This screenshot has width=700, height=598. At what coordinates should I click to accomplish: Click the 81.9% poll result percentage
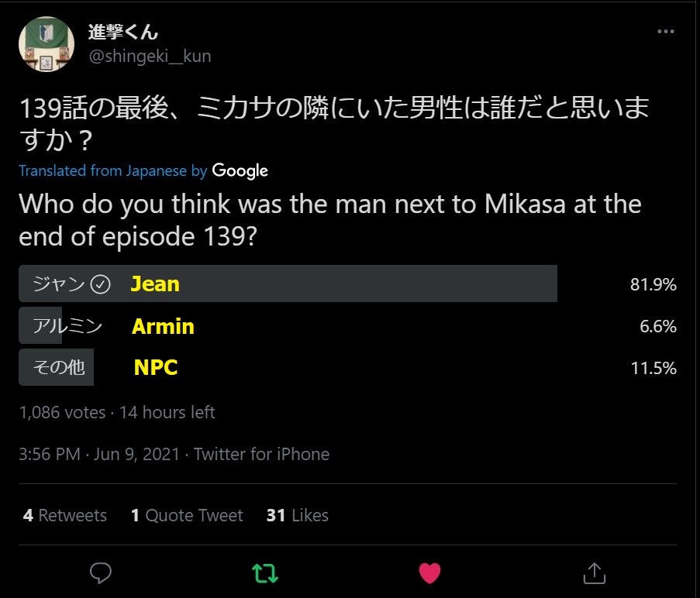[x=653, y=284]
